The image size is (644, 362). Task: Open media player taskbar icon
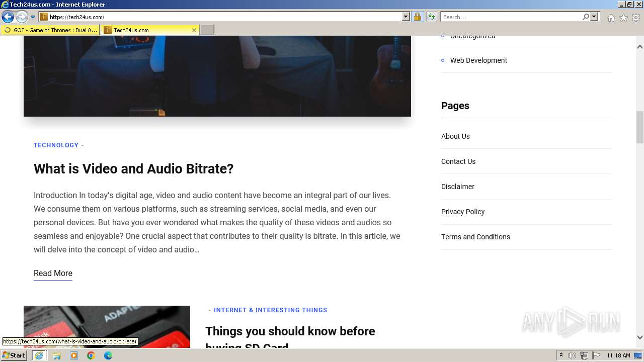point(74,355)
